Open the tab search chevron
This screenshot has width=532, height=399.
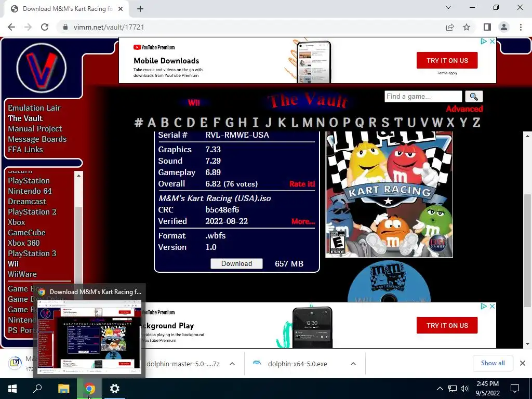448,7
